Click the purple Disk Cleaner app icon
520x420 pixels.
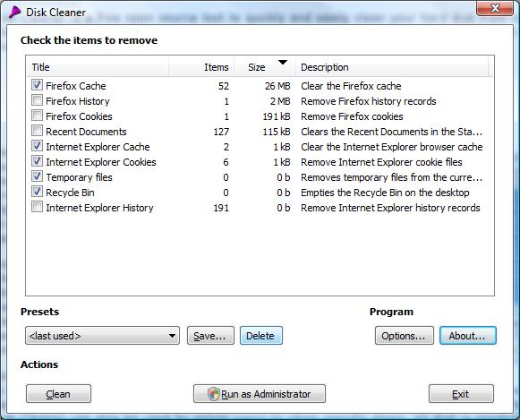(x=14, y=13)
